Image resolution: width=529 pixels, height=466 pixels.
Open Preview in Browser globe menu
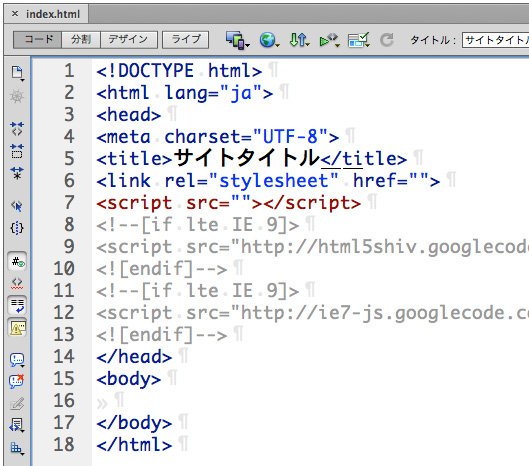(x=269, y=40)
